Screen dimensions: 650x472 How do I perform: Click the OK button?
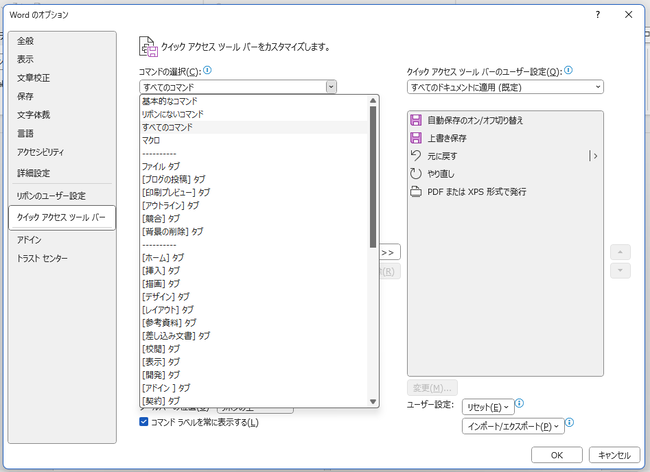[x=557, y=455]
